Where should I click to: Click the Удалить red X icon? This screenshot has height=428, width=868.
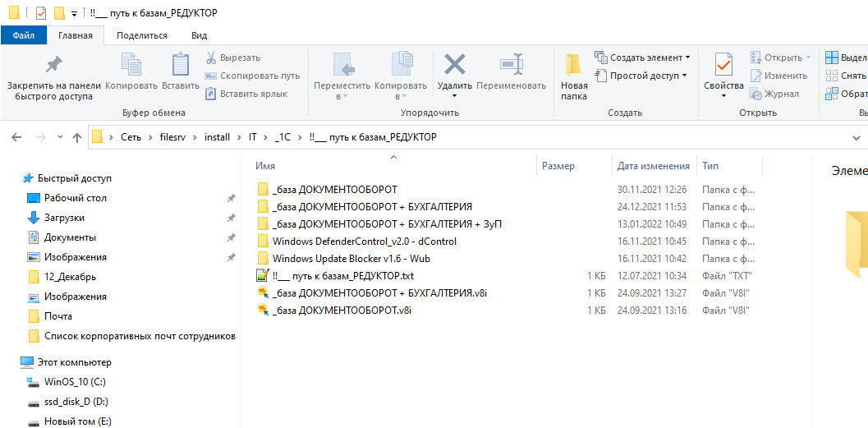[x=455, y=65]
